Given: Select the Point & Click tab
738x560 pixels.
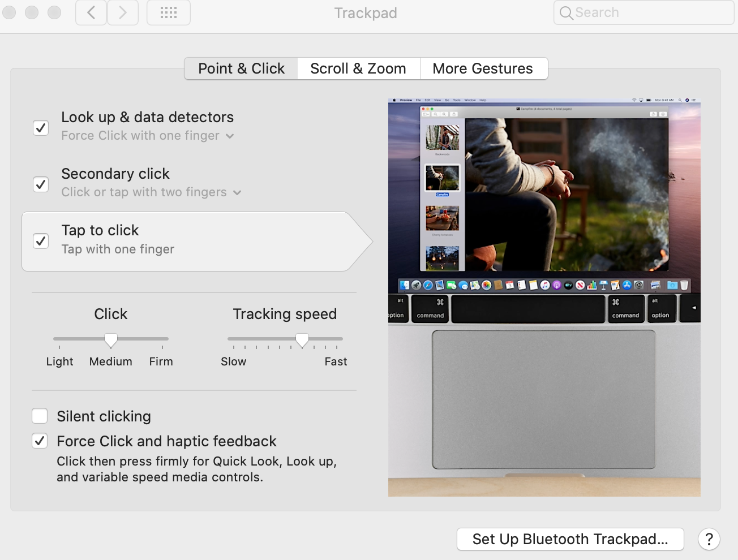Looking at the screenshot, I should coord(241,68).
